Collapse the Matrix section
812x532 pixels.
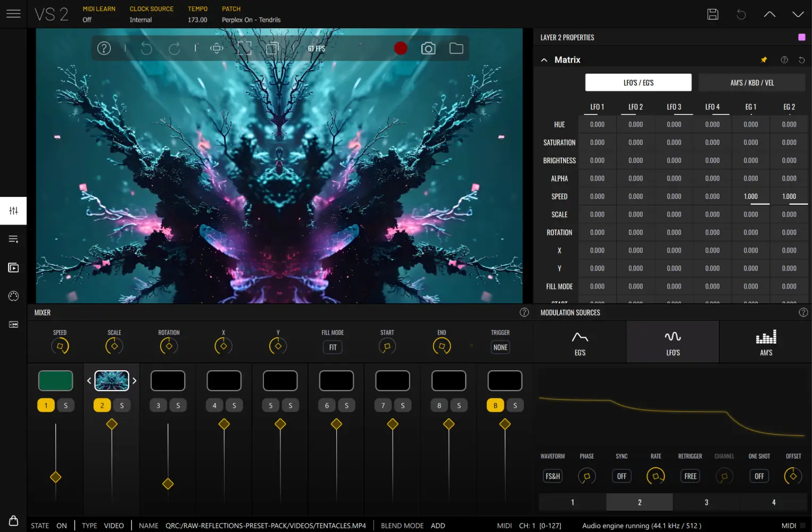pos(544,60)
